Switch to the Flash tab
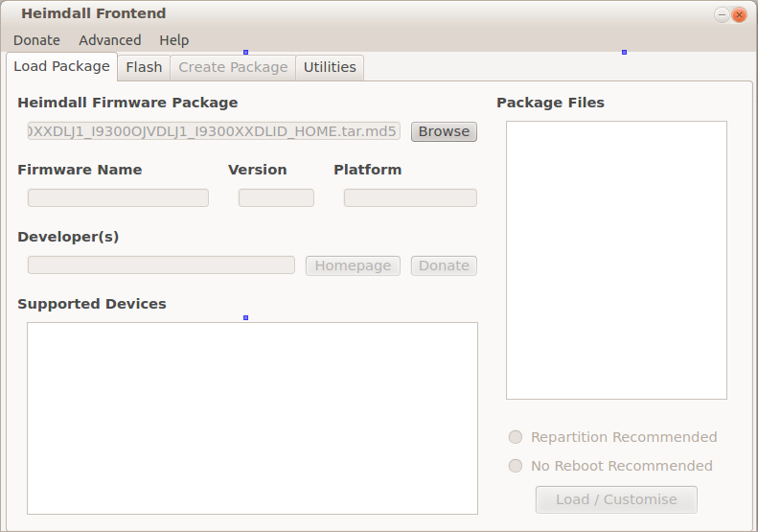Image resolution: width=758 pixels, height=532 pixels. 144,67
